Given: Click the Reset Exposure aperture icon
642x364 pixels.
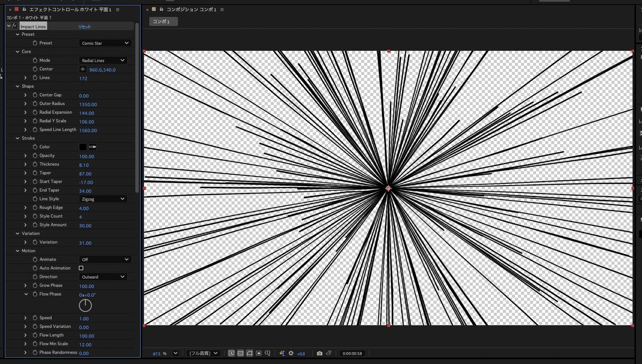Looking at the screenshot, I should point(291,353).
